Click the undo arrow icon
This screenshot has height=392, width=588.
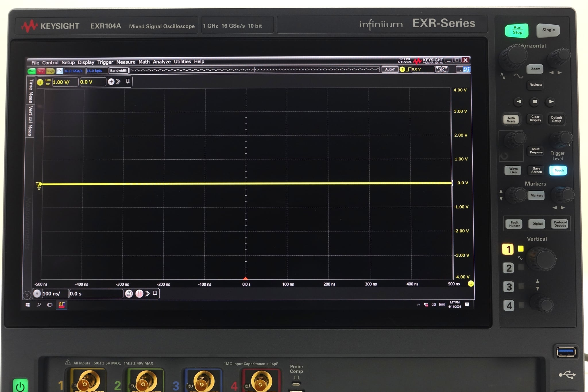(x=438, y=69)
